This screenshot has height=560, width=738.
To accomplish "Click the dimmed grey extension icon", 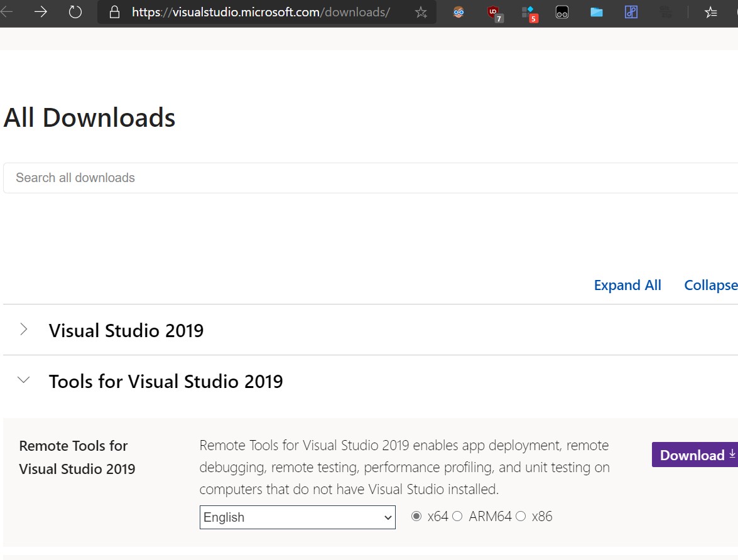I will [665, 12].
